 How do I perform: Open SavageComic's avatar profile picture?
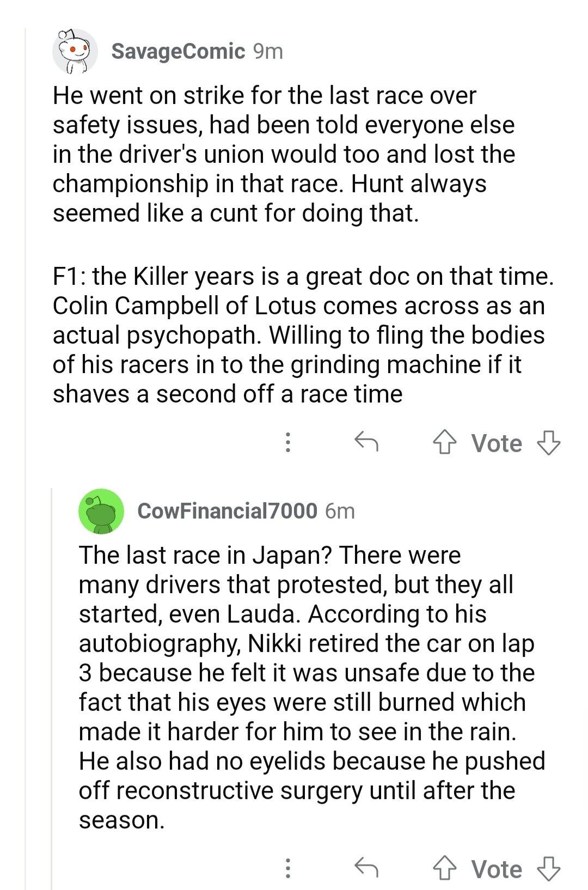point(75,52)
